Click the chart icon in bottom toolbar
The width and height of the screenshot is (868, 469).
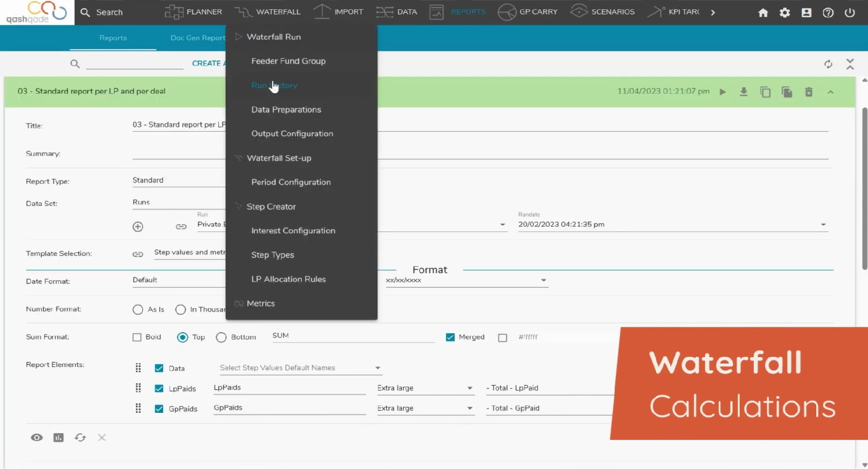(59, 437)
